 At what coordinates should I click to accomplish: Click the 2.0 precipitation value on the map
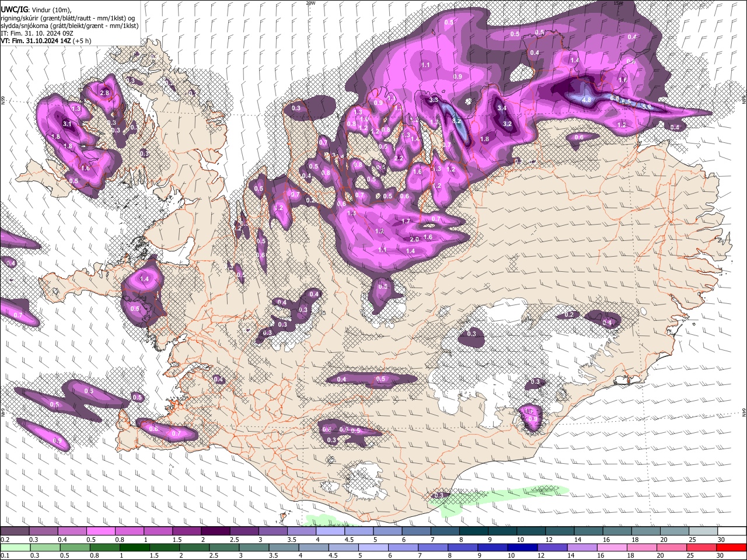(x=414, y=239)
